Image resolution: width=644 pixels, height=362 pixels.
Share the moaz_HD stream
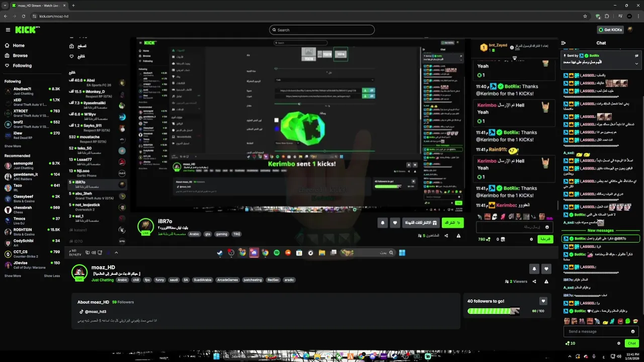[x=534, y=282]
